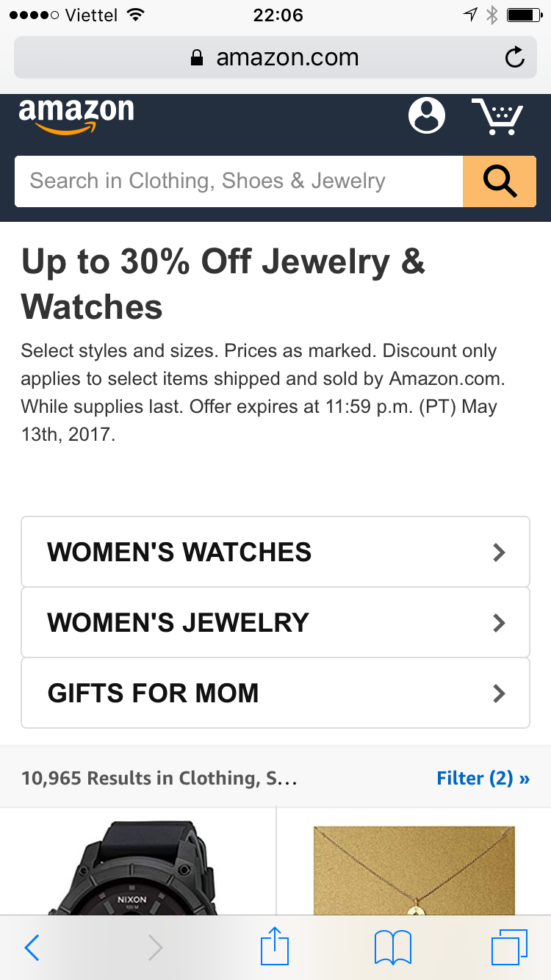Viewport: 551px width, 980px height.
Task: Expand the Women's Jewelry chevron
Action: tap(500, 623)
